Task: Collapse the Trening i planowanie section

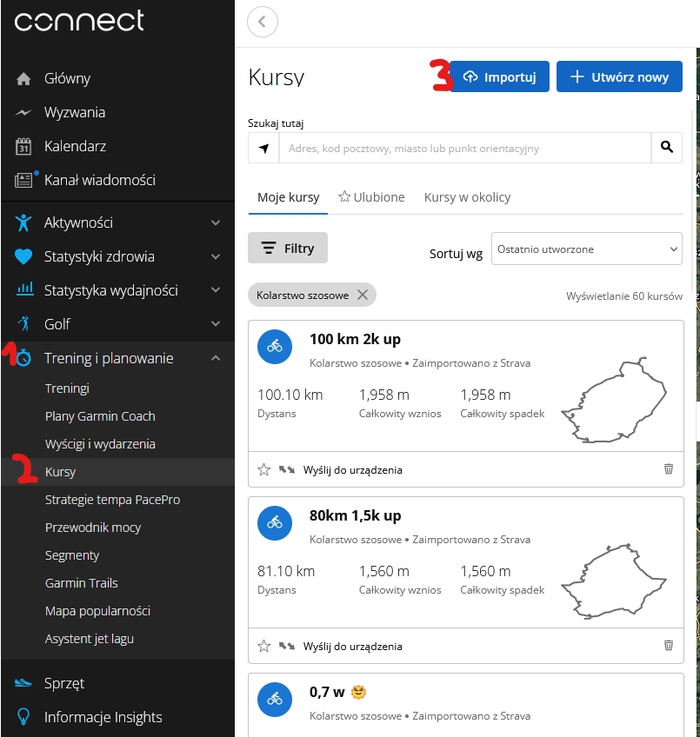Action: point(216,358)
